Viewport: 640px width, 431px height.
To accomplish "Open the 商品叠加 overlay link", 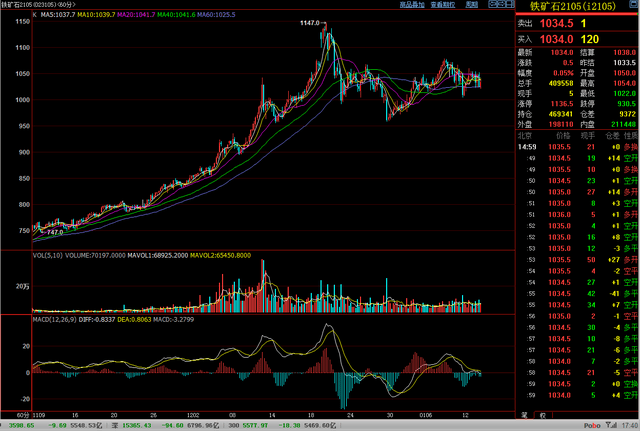I will (411, 4).
